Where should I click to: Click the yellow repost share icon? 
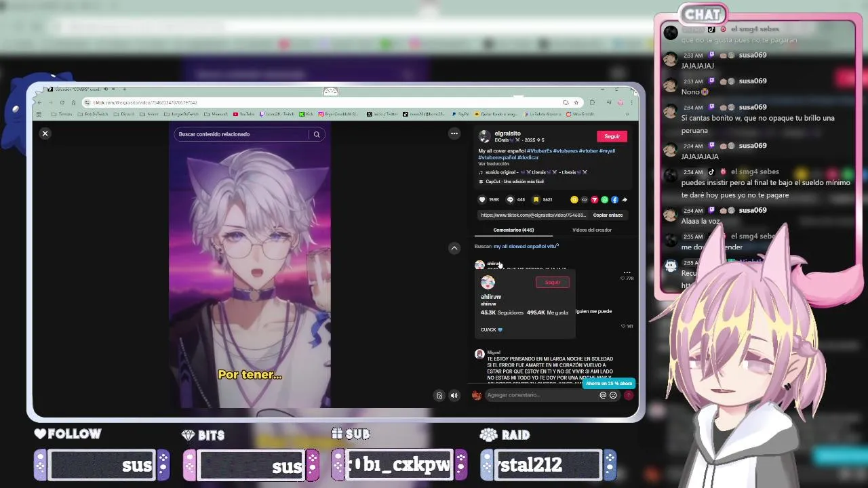[574, 200]
